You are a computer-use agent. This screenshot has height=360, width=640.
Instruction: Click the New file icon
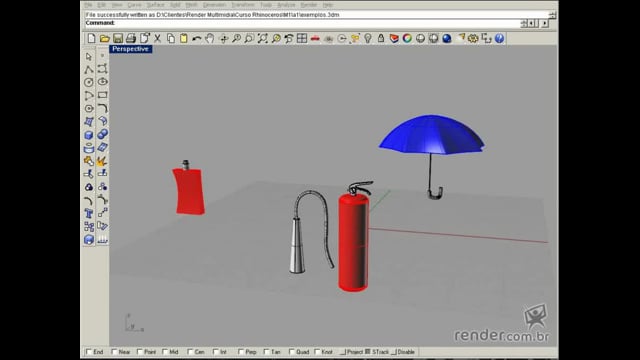(91, 38)
